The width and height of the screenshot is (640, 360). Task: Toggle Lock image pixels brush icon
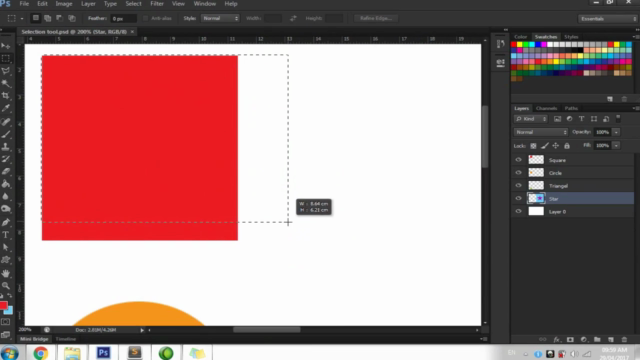[x=544, y=146]
